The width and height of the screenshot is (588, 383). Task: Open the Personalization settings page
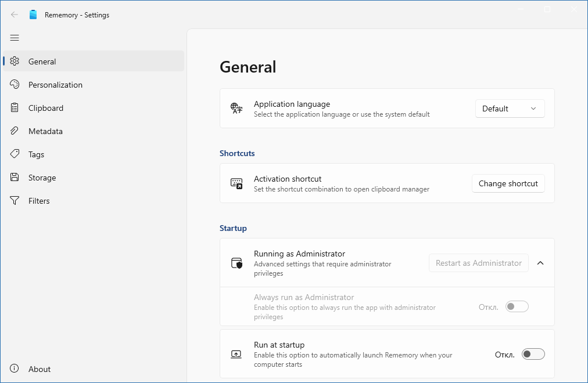click(x=55, y=85)
